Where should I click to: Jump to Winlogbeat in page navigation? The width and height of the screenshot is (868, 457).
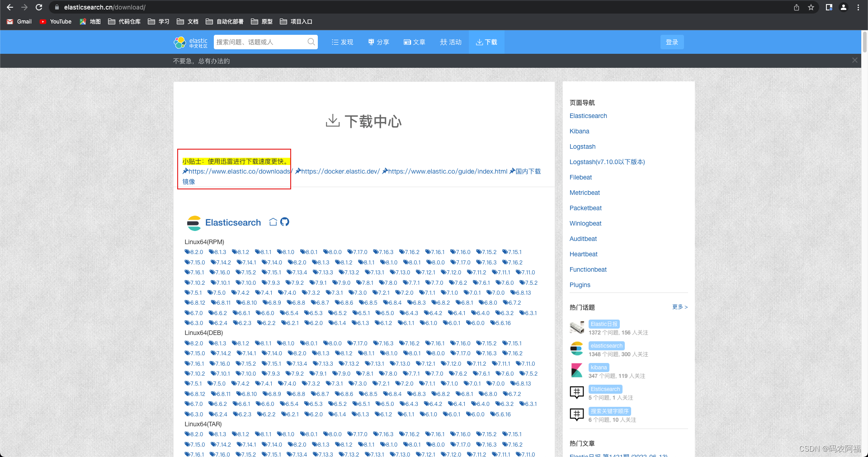tap(585, 223)
